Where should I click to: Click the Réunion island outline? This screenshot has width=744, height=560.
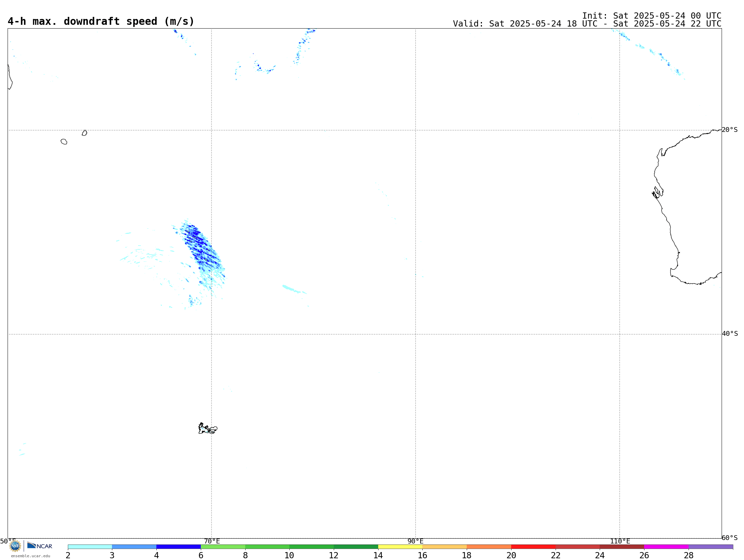point(64,142)
